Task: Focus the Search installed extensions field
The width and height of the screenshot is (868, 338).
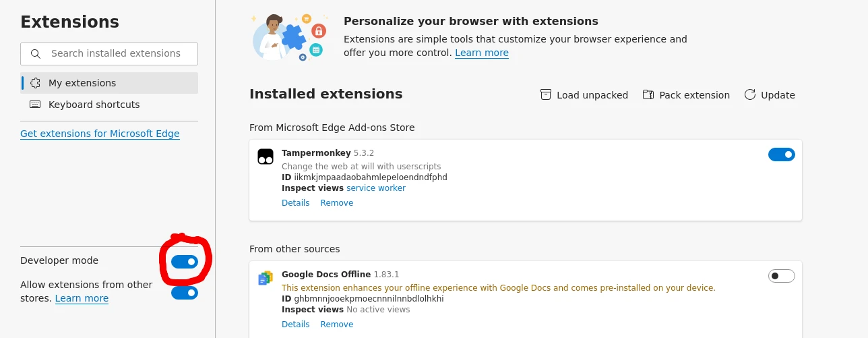Action: (x=109, y=54)
